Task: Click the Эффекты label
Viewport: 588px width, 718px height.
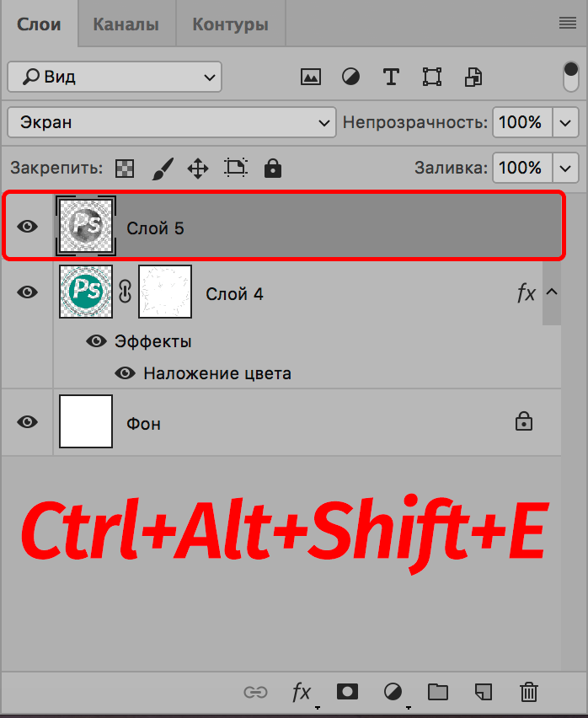Action: [x=152, y=341]
